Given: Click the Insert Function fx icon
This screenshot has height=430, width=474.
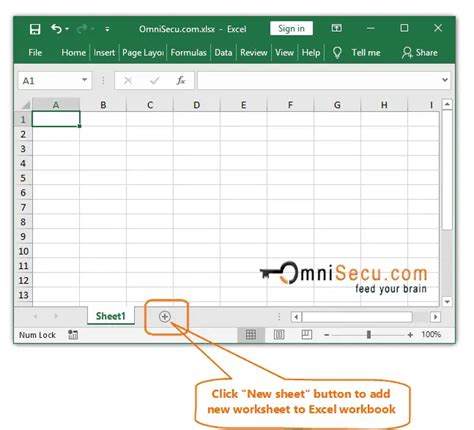Looking at the screenshot, I should pos(181,80).
